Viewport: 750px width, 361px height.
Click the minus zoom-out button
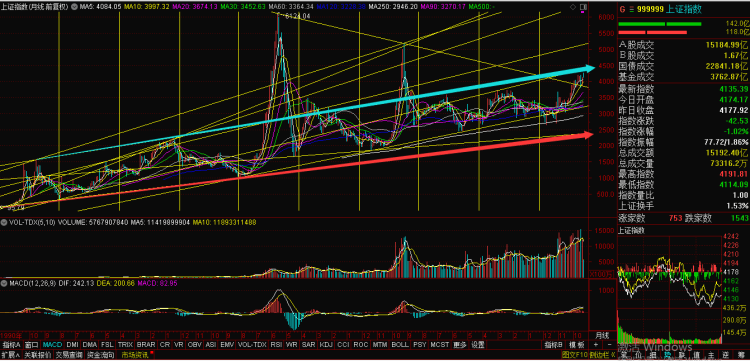tap(610, 345)
